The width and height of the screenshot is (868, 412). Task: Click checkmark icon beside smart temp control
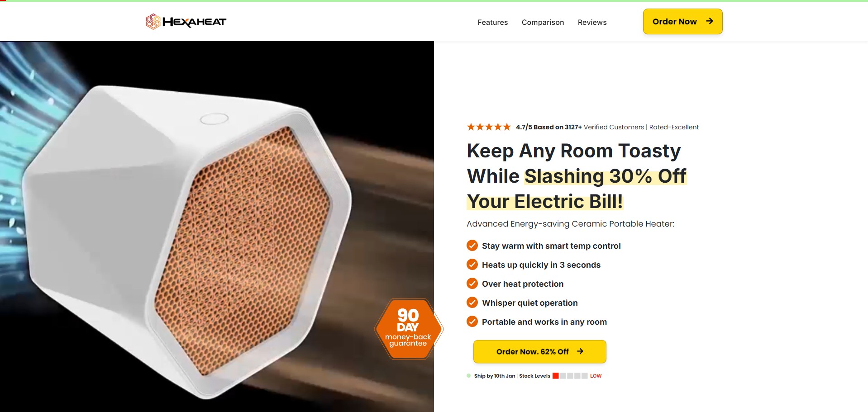472,246
